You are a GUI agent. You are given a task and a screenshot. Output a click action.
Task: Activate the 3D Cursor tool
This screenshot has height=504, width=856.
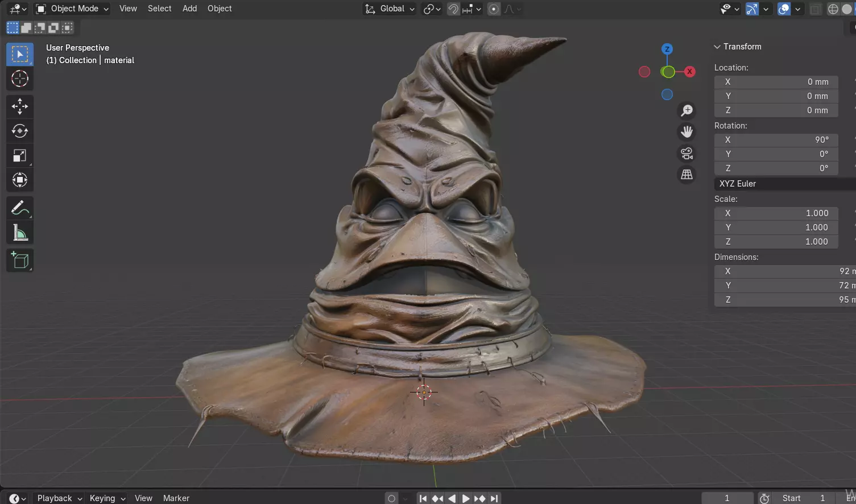(20, 79)
